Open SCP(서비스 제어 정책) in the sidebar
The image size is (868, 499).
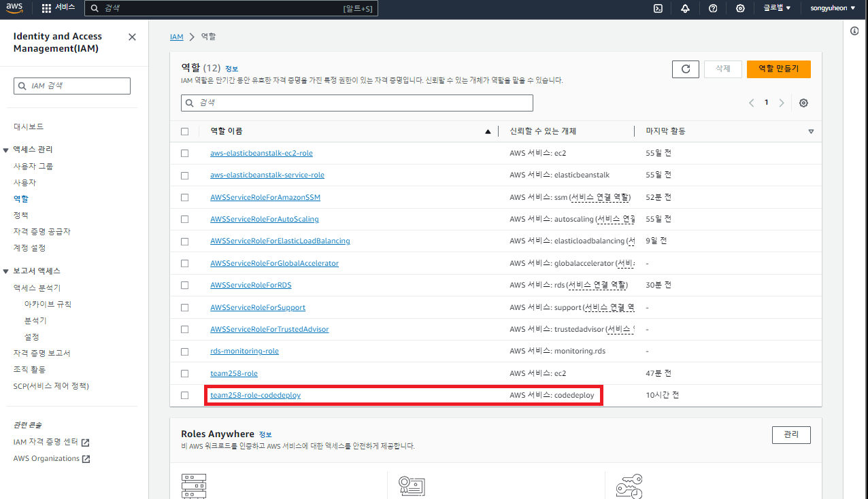51,385
